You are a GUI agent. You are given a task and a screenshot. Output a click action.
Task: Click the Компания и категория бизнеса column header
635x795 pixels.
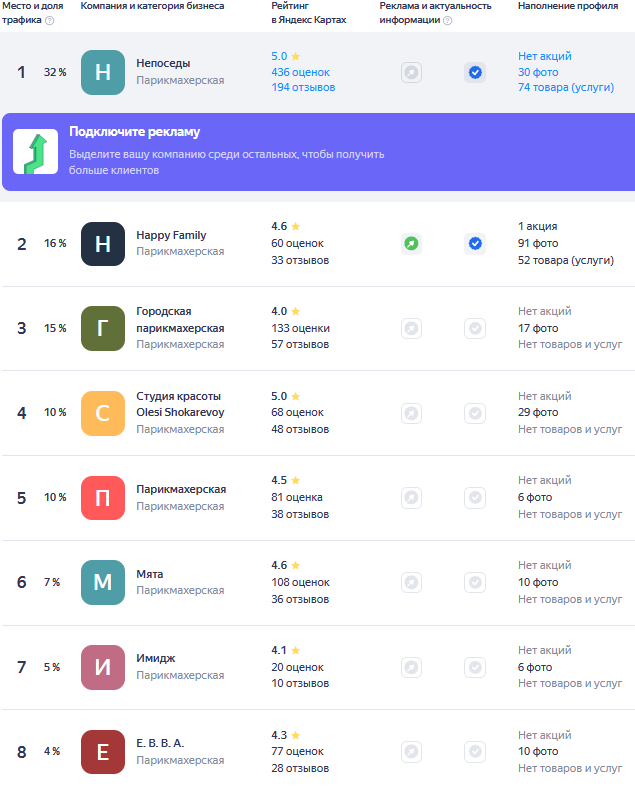152,6
